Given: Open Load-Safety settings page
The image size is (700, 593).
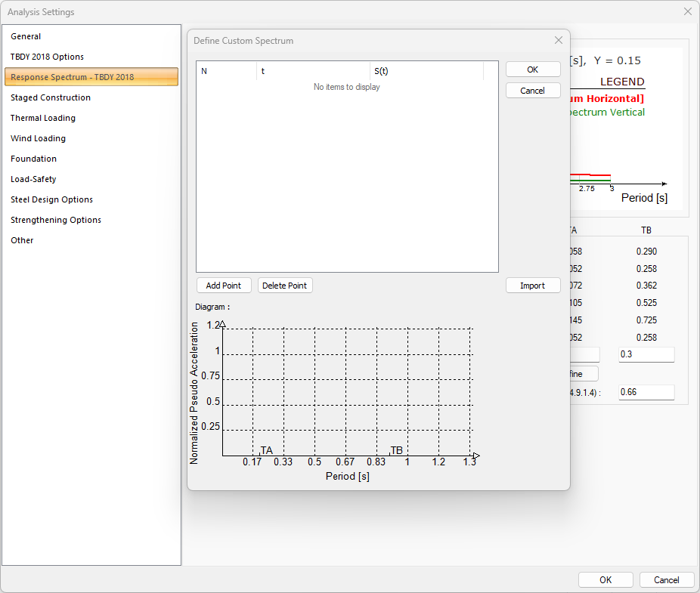Looking at the screenshot, I should [33, 179].
